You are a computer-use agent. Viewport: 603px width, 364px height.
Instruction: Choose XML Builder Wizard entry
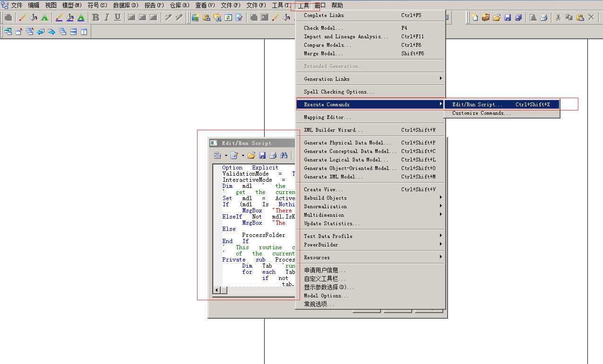(x=371, y=130)
